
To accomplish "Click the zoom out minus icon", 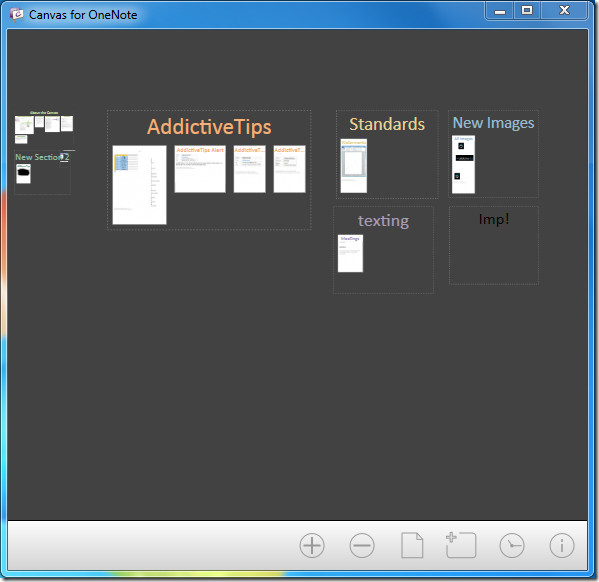I will click(362, 545).
